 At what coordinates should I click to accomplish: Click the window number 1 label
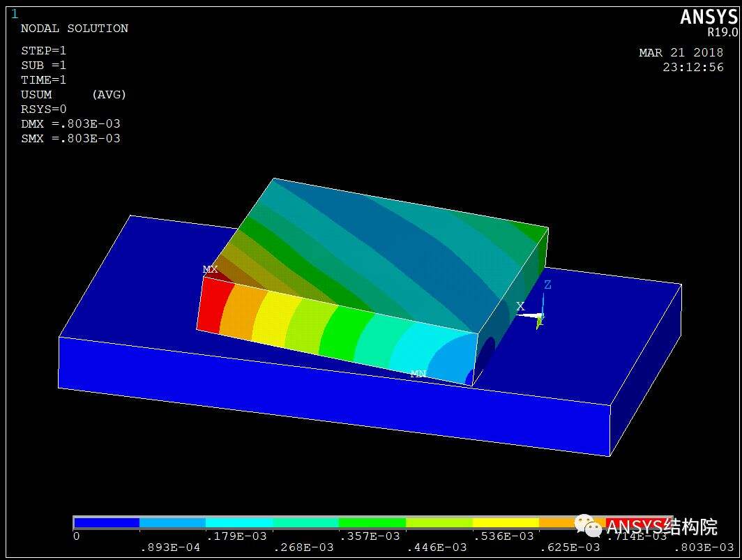click(15, 14)
